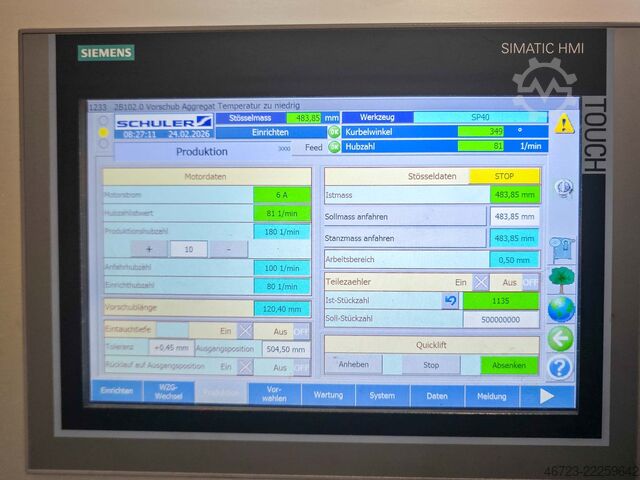Viewport: 640px width, 480px height.
Task: Click the green back arrow icon
Action: pos(560,338)
